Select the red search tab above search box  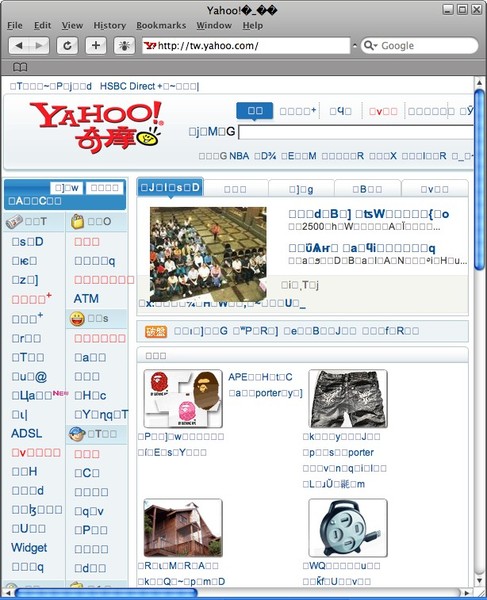[x=383, y=111]
